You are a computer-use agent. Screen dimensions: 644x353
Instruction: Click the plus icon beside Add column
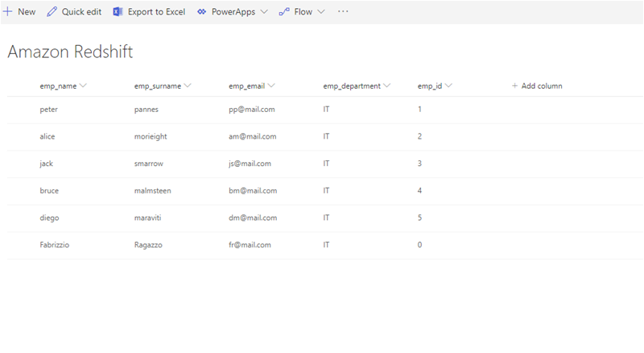click(514, 85)
